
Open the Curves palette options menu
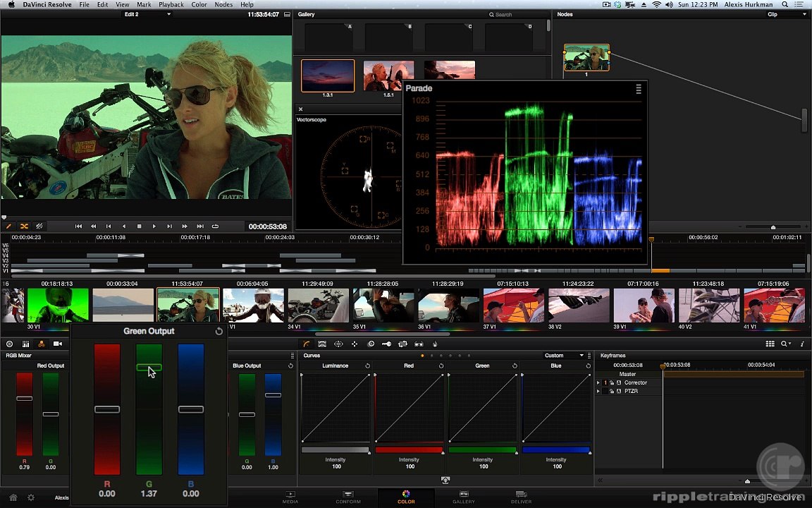coord(589,356)
